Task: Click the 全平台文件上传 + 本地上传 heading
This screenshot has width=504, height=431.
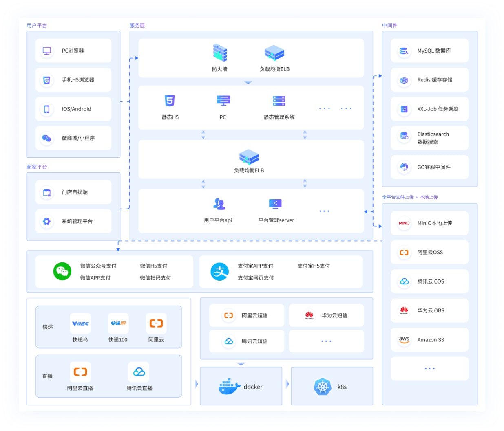Action: tap(410, 197)
